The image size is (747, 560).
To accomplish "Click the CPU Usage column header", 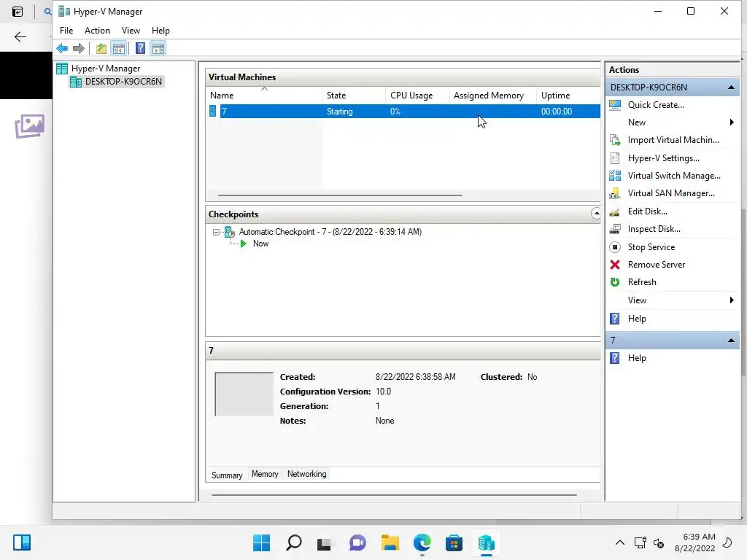I will pyautogui.click(x=417, y=96).
